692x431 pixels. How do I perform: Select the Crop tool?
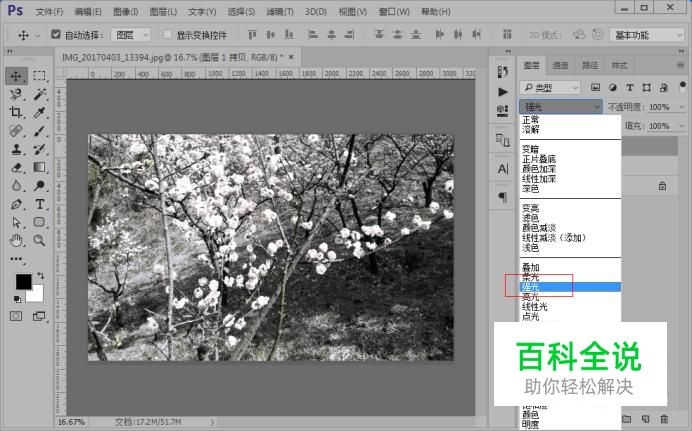click(x=16, y=112)
